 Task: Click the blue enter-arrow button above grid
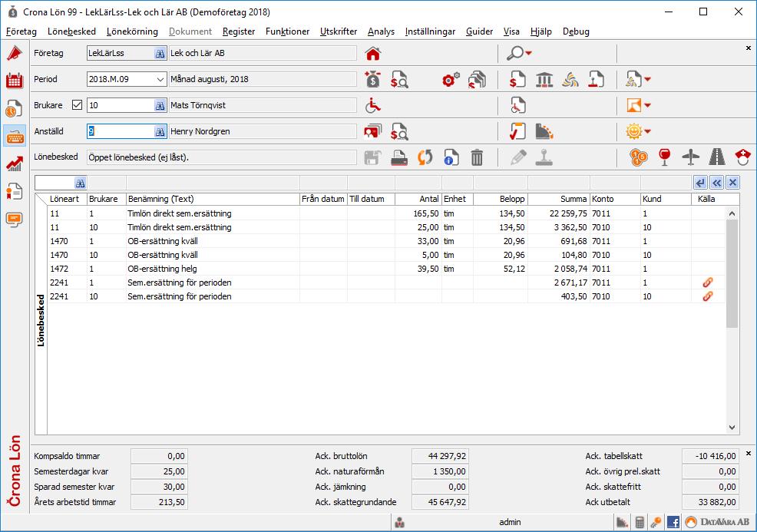700,183
